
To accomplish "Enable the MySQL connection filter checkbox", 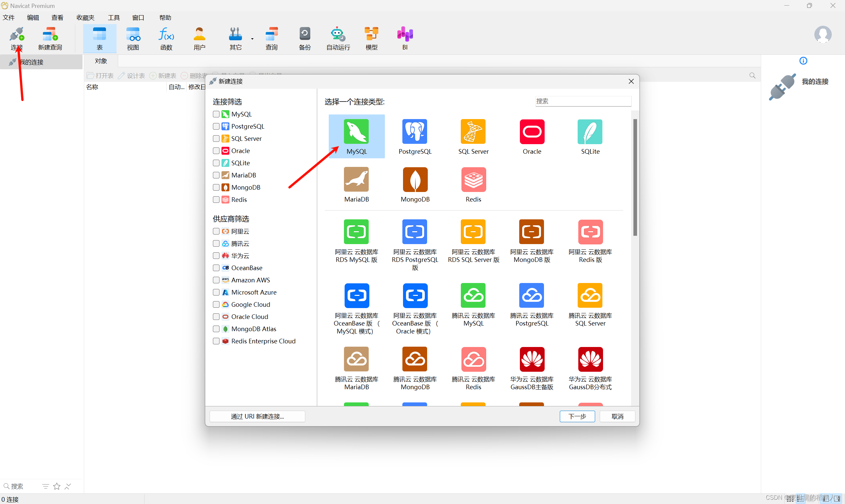I will pyautogui.click(x=216, y=114).
